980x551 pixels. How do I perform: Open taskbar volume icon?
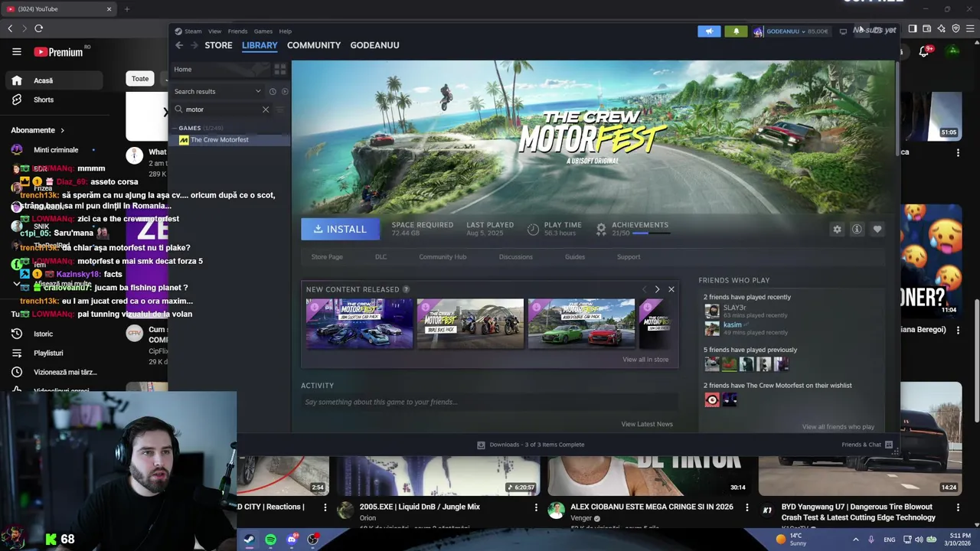(919, 540)
